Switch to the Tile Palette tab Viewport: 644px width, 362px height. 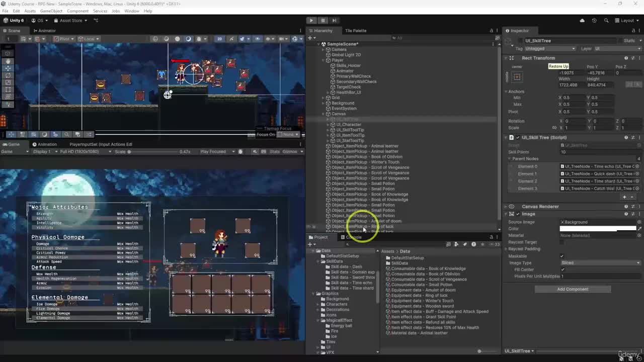[x=356, y=31]
